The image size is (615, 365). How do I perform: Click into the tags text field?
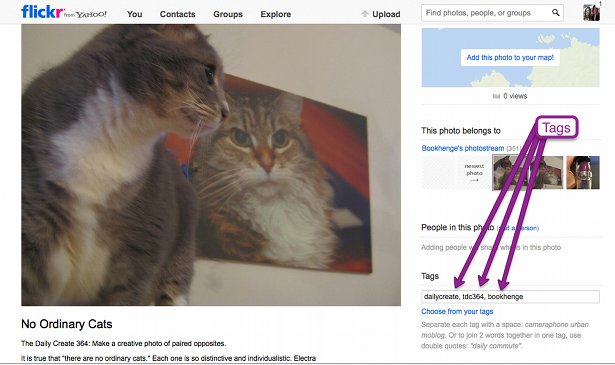[510, 297]
